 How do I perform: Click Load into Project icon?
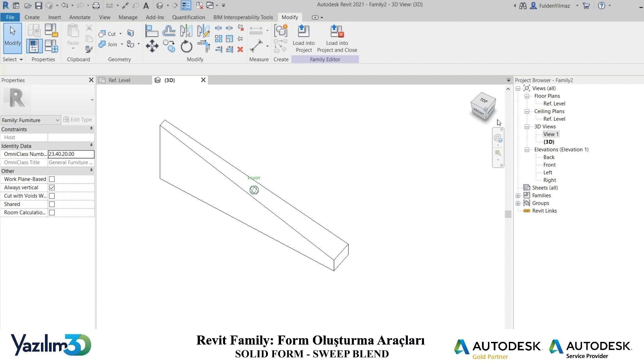[x=304, y=38]
